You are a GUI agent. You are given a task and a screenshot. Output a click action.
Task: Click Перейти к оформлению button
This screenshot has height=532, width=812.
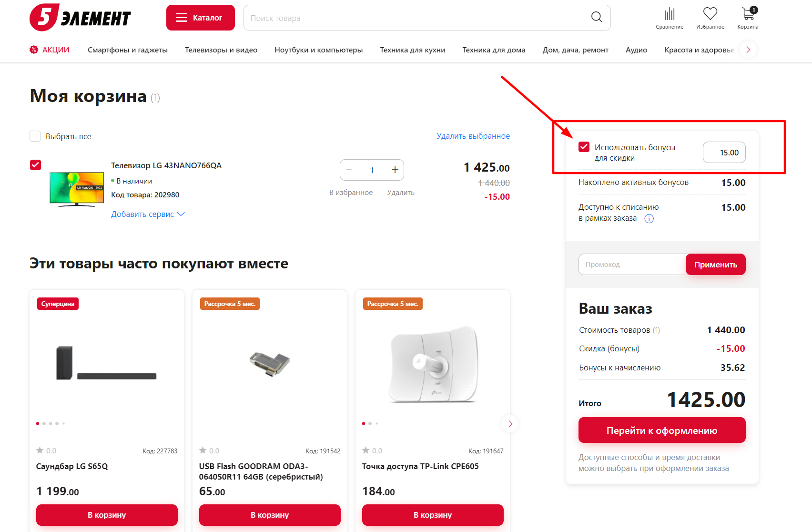662,430
